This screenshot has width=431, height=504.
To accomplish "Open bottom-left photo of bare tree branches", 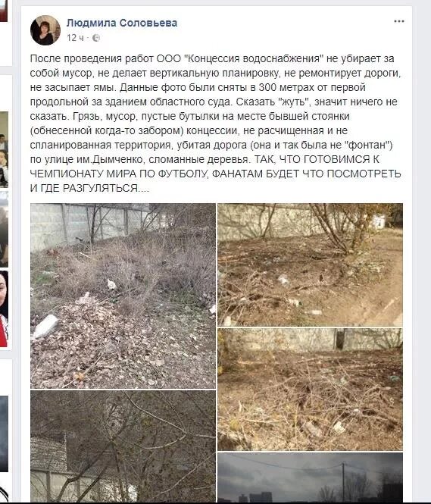I will (x=123, y=446).
